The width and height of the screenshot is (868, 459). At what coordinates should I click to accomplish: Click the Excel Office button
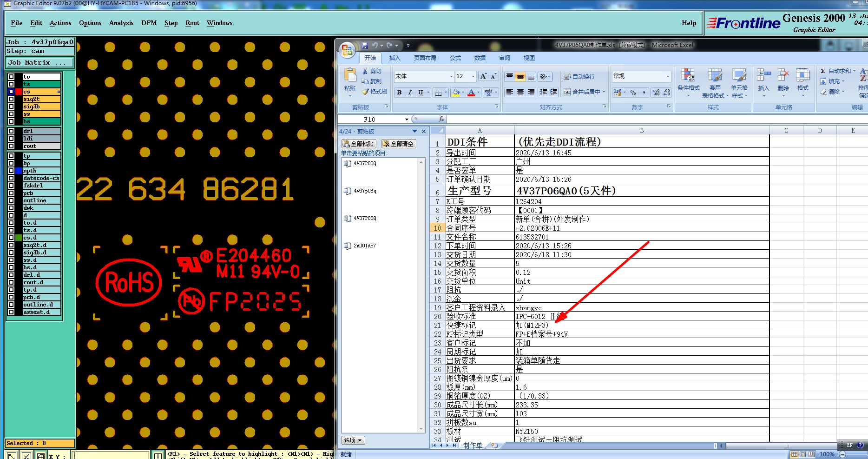(347, 50)
